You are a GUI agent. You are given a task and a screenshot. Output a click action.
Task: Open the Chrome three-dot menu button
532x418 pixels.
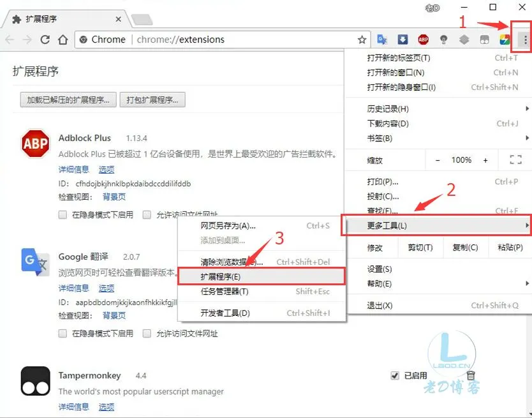click(x=525, y=40)
